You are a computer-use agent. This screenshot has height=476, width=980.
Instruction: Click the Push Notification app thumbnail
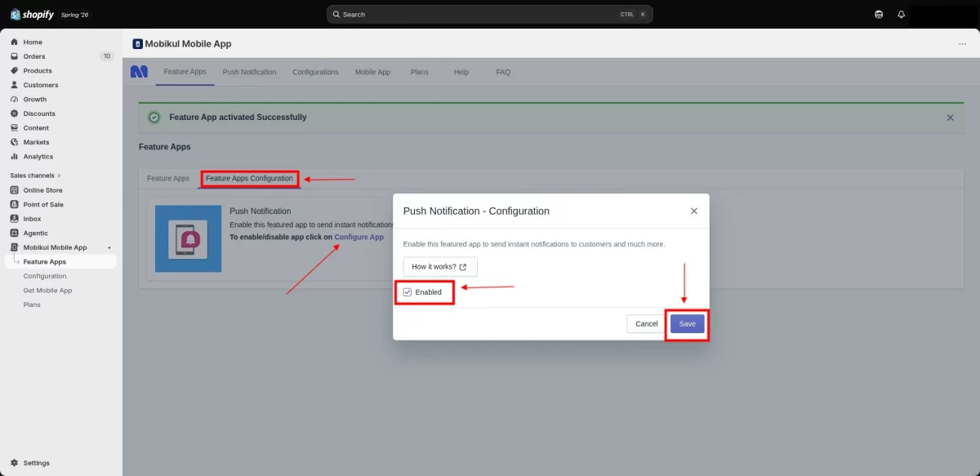[188, 238]
